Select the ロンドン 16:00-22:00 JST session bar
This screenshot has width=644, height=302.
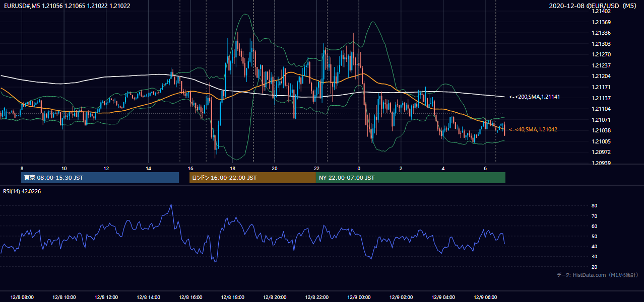coord(252,178)
